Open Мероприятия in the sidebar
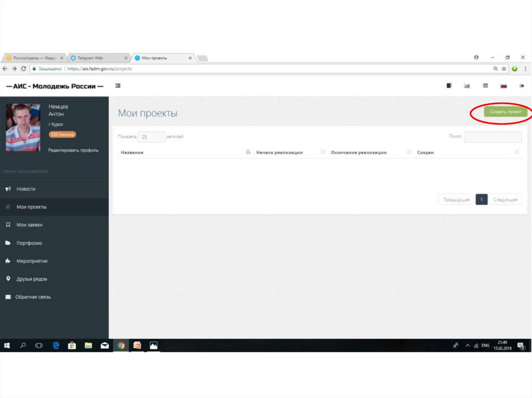This screenshot has height=398, width=532. 54,261
